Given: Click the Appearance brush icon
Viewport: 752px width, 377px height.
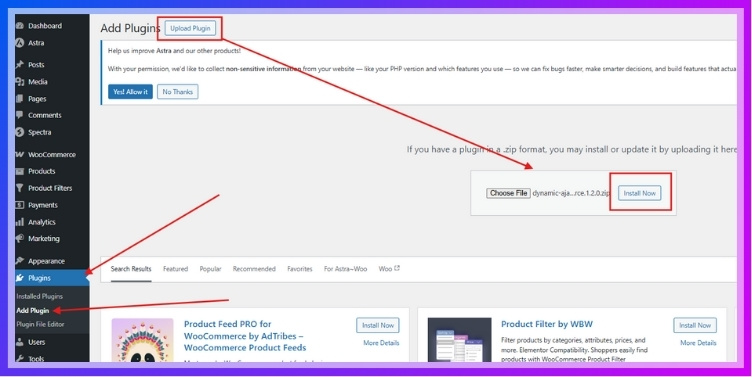Looking at the screenshot, I should coord(20,261).
